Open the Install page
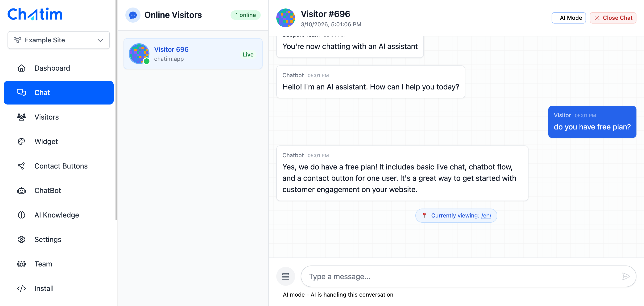The width and height of the screenshot is (644, 306). (x=58, y=288)
